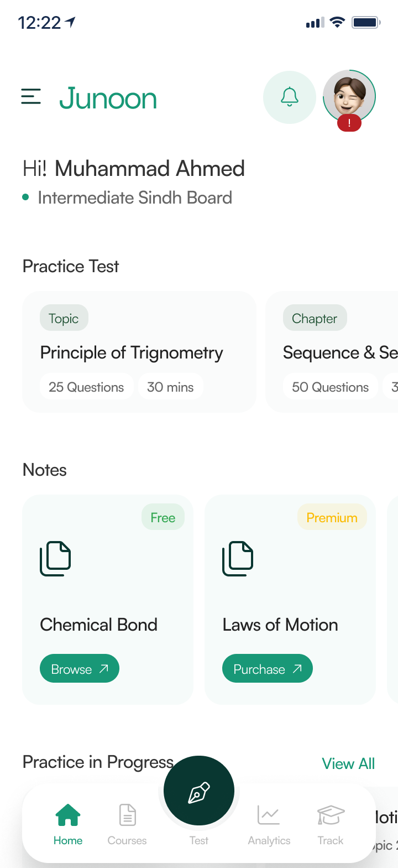The width and height of the screenshot is (398, 868).
Task: Tap the Free badge on Chemical Bond
Action: point(163,517)
